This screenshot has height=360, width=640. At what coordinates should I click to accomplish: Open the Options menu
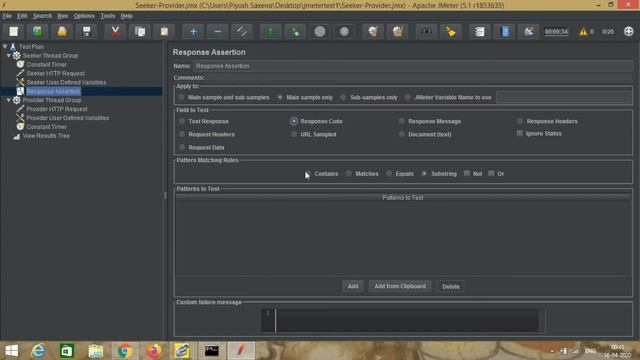84,16
